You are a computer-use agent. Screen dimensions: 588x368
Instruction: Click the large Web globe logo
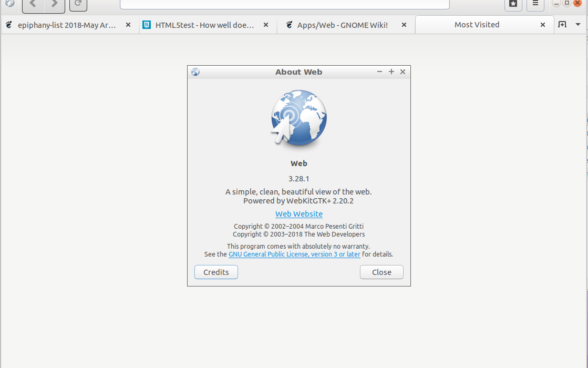click(299, 117)
